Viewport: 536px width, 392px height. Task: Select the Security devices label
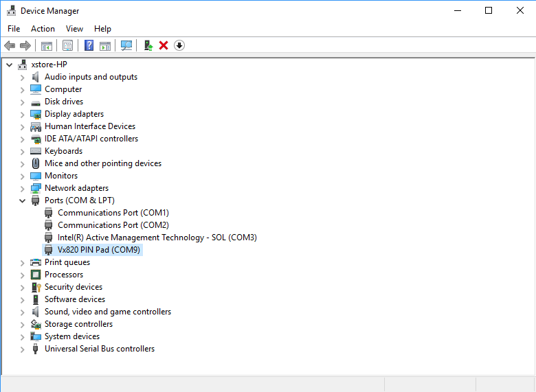coord(74,287)
